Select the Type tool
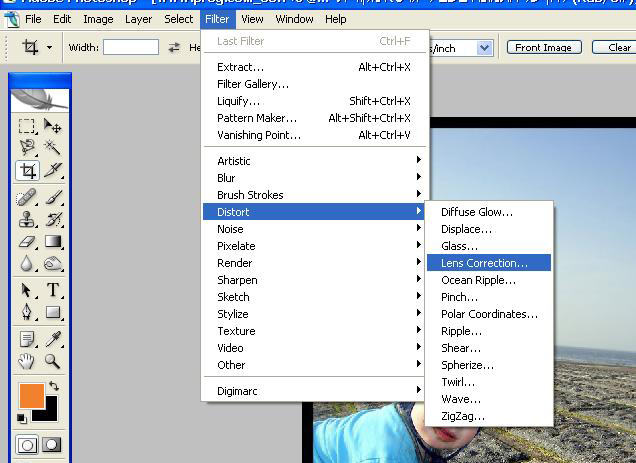The image size is (636, 463). (53, 290)
